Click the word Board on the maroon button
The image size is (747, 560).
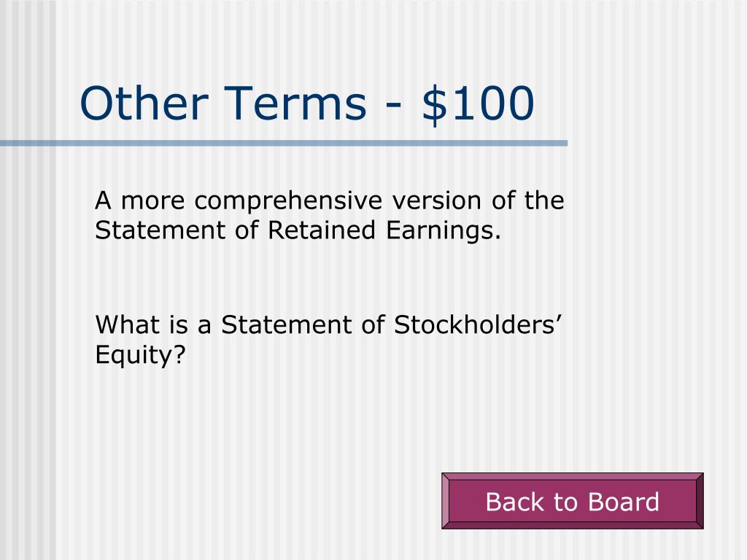624,502
